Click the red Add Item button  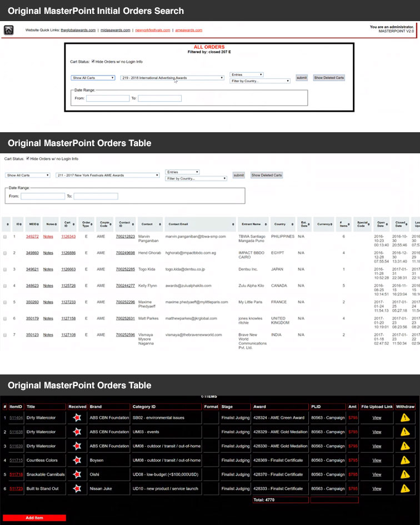click(x=34, y=518)
